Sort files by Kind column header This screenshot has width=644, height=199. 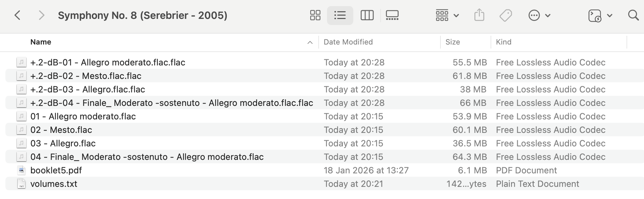coord(503,42)
